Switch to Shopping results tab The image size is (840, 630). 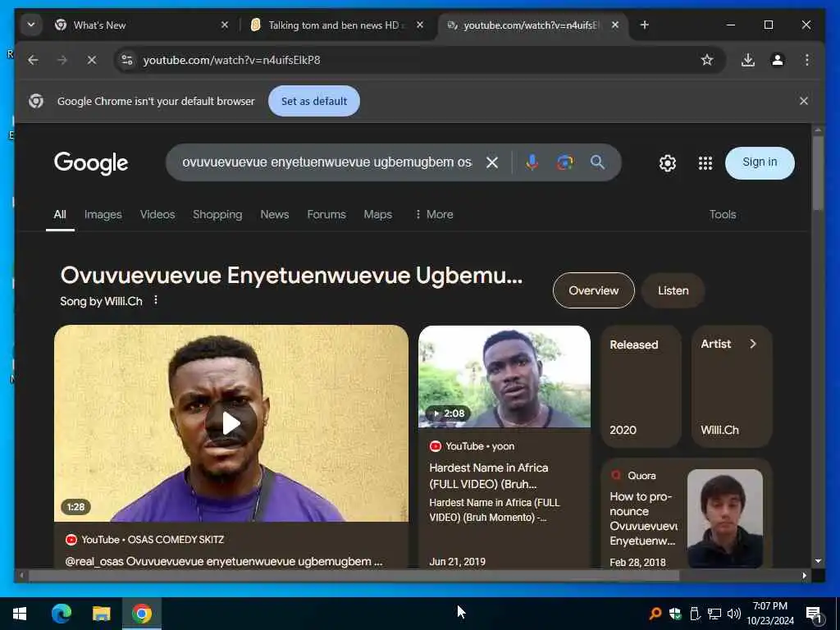217,215
